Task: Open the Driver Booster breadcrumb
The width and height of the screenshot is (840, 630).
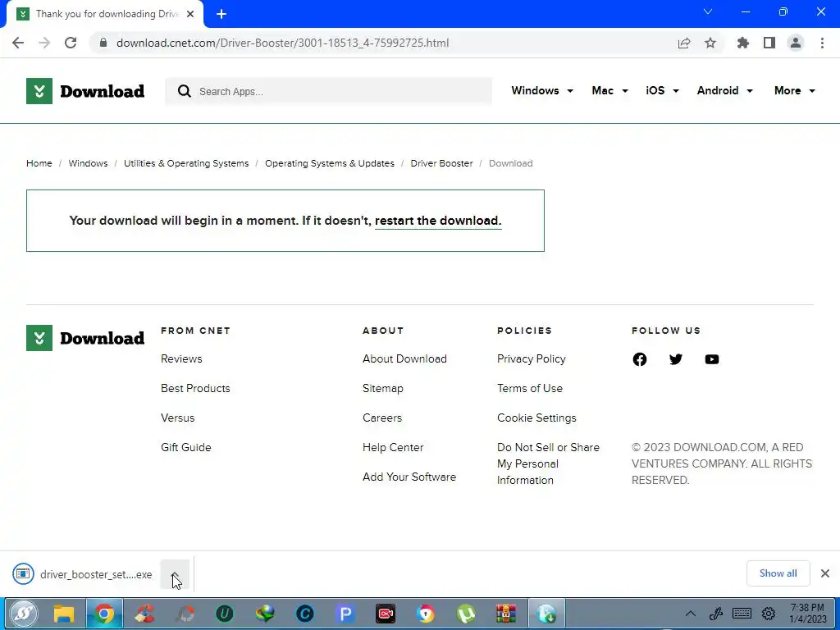Action: pos(441,163)
